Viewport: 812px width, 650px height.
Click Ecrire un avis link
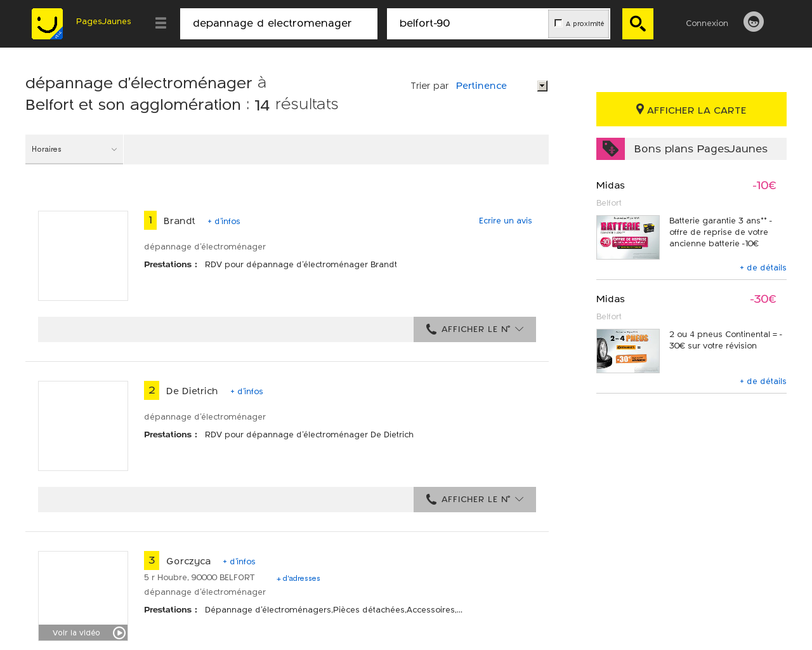[x=506, y=221]
